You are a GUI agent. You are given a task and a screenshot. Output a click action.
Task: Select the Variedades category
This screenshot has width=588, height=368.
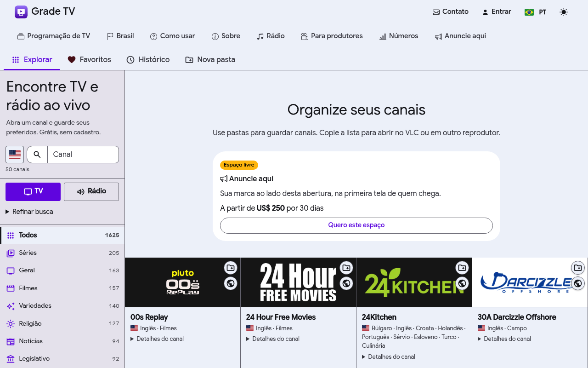click(x=62, y=306)
